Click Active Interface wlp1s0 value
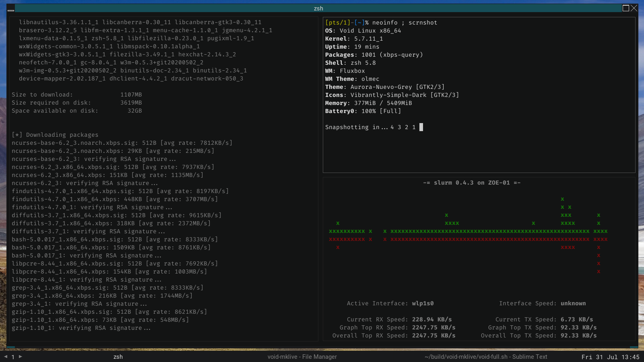The width and height of the screenshot is (644, 362). click(x=423, y=303)
